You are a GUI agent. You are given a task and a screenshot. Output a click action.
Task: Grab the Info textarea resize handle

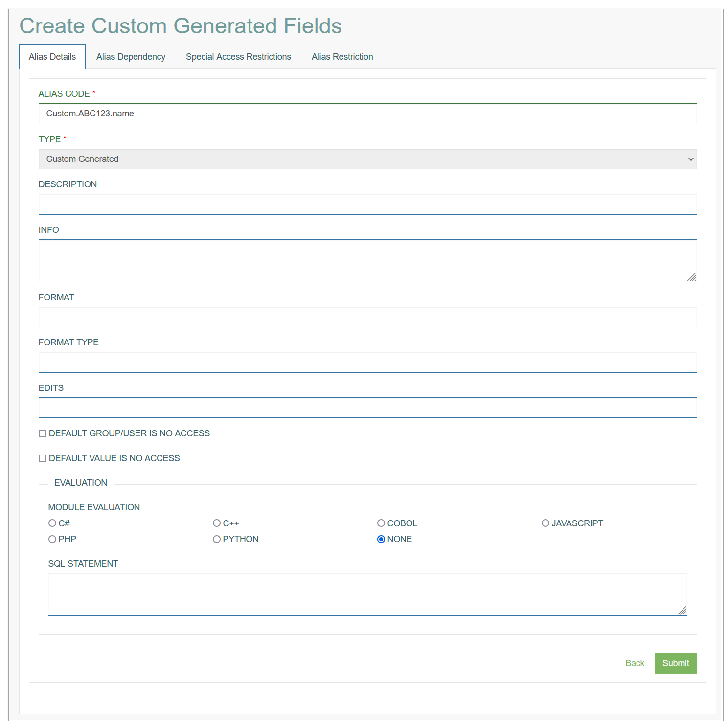point(692,277)
